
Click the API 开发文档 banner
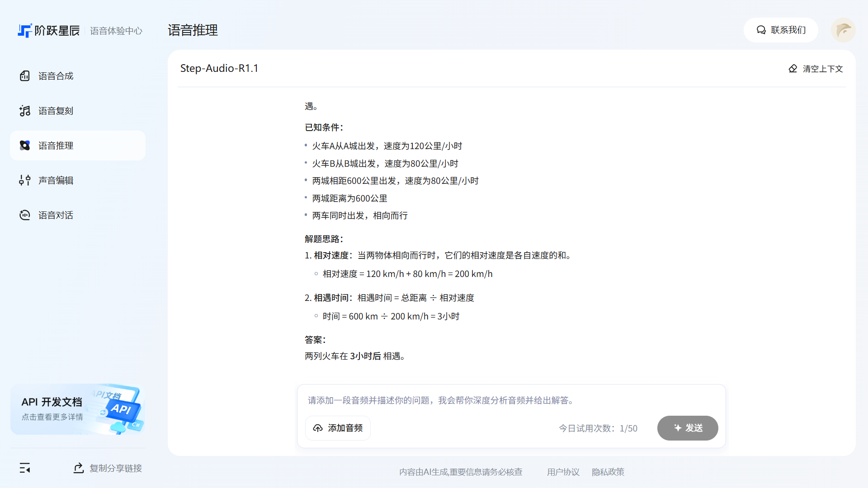(78, 409)
